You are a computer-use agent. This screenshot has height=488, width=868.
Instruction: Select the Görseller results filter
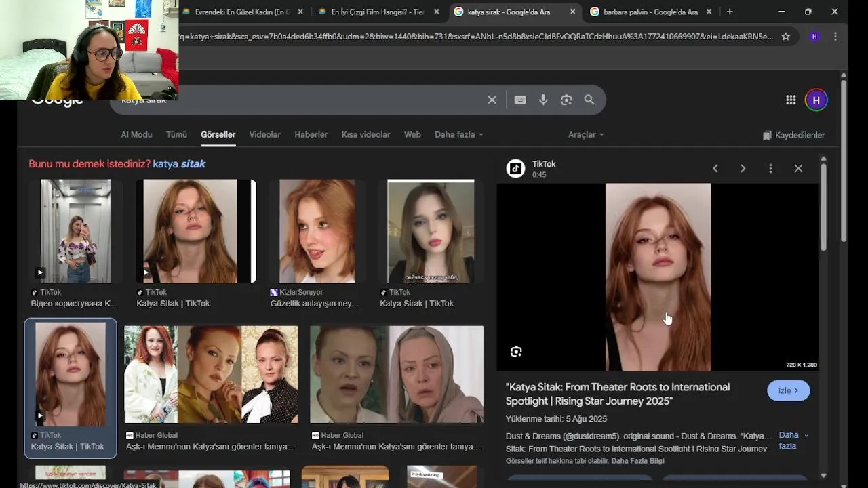click(x=218, y=134)
